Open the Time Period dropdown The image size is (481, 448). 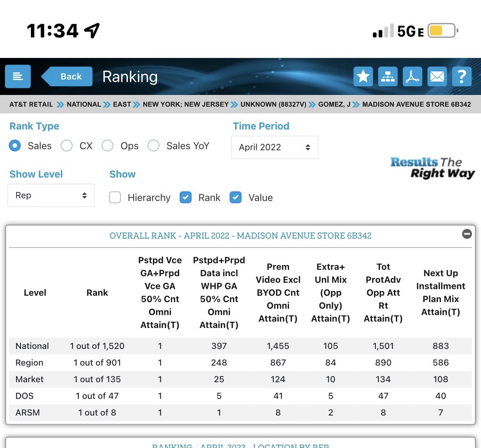click(x=274, y=147)
